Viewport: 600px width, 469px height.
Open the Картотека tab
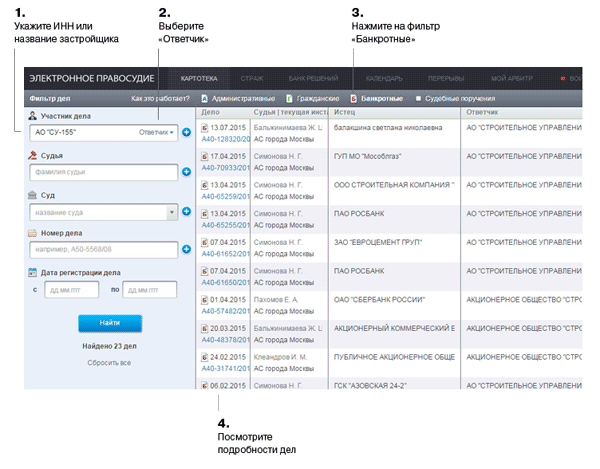point(199,78)
